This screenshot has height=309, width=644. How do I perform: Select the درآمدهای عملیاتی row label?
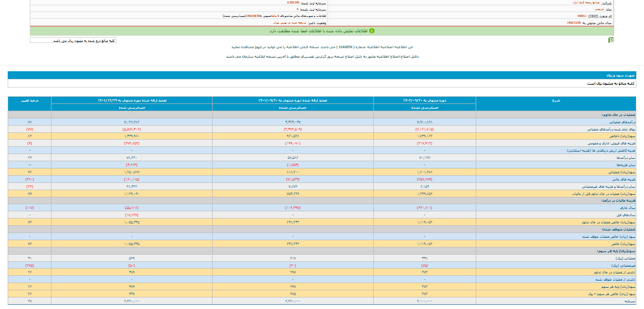click(623, 122)
